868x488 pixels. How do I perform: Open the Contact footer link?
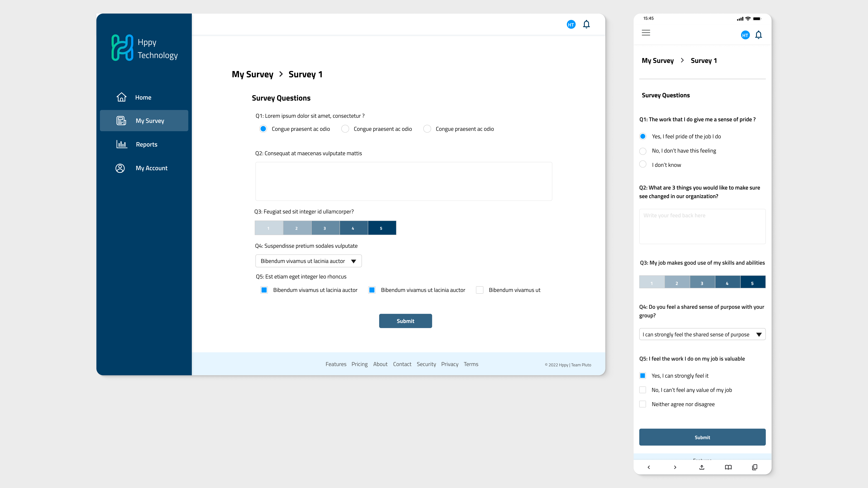(402, 364)
